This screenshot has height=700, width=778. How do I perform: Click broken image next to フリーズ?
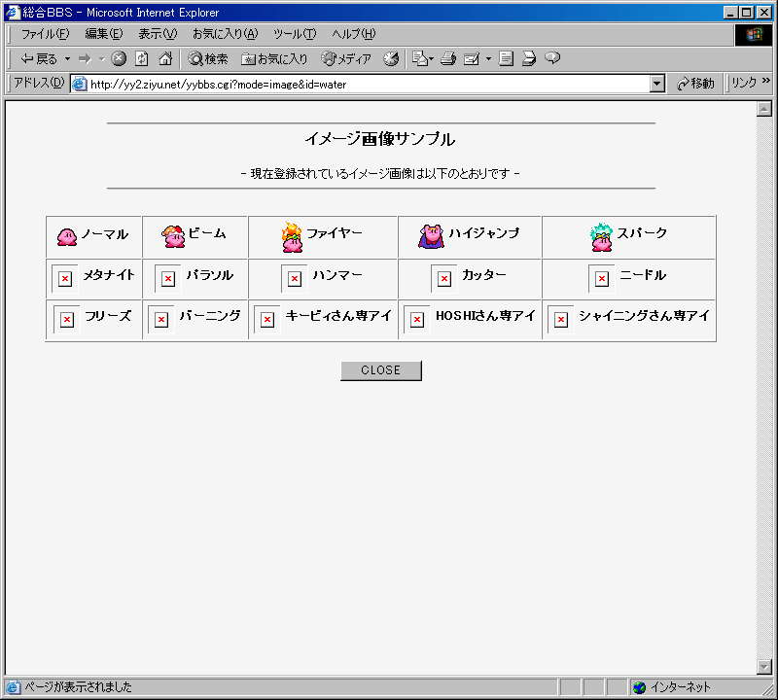tap(67, 320)
